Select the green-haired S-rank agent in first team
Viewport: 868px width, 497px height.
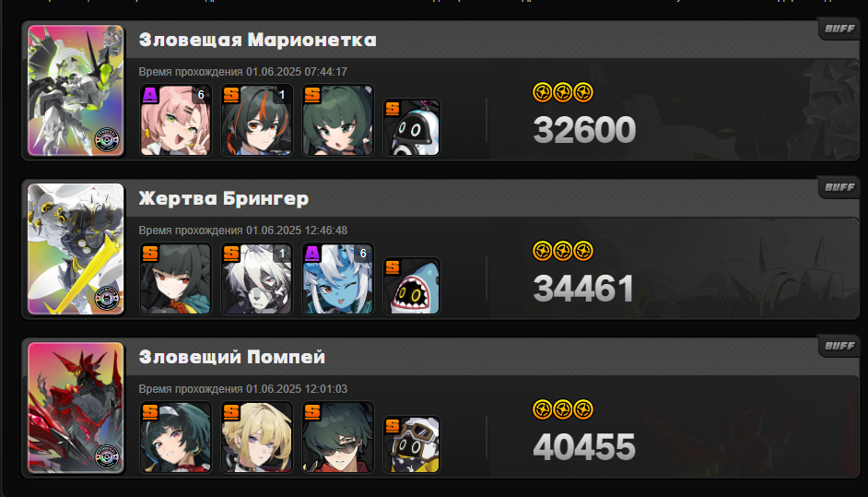click(x=337, y=120)
